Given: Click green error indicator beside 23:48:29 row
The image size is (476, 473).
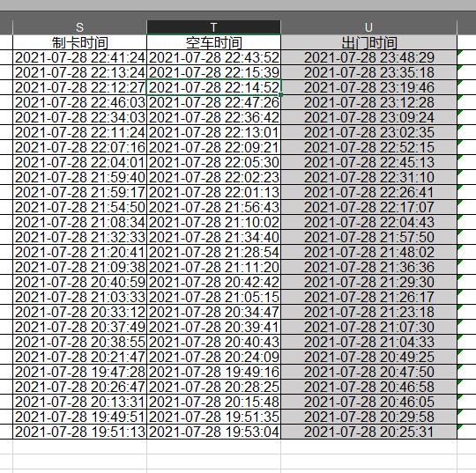Looking at the screenshot, I should [459, 53].
